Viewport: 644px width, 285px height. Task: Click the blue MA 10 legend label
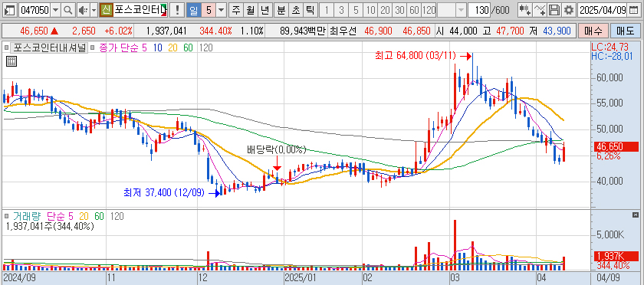157,48
